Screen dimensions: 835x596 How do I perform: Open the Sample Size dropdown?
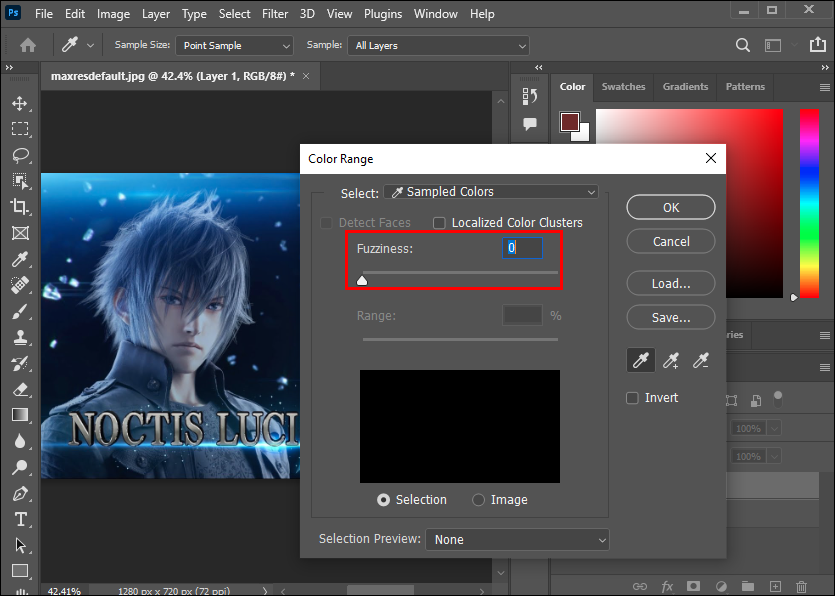235,46
